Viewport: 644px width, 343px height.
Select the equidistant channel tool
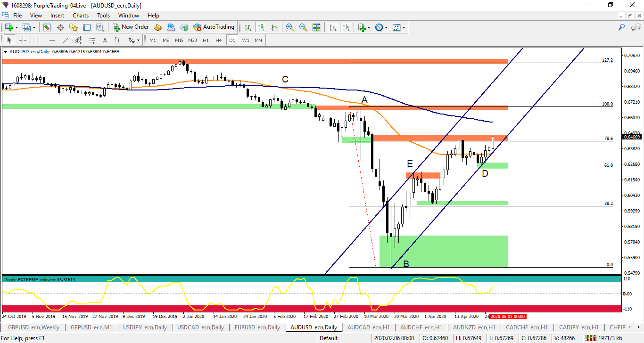78,40
